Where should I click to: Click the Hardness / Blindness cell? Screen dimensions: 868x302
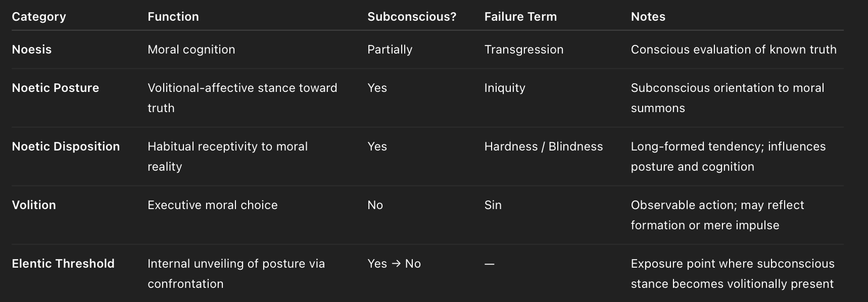(x=544, y=146)
